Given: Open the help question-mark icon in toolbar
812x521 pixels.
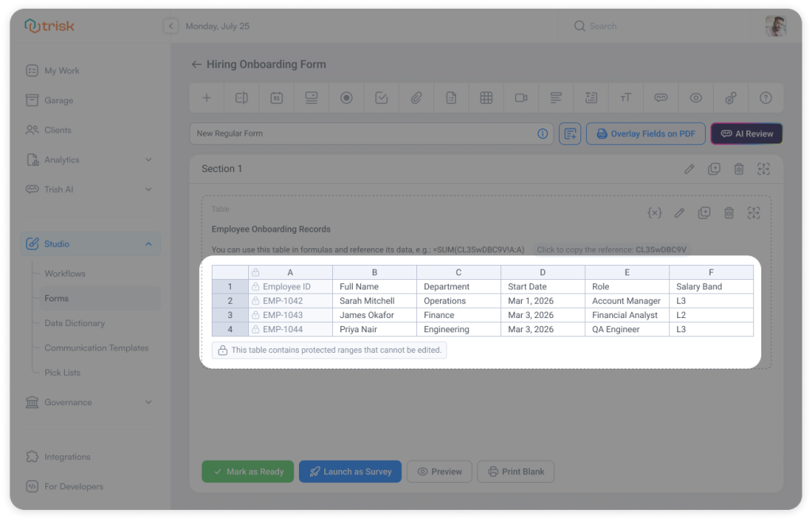Looking at the screenshot, I should (x=765, y=97).
